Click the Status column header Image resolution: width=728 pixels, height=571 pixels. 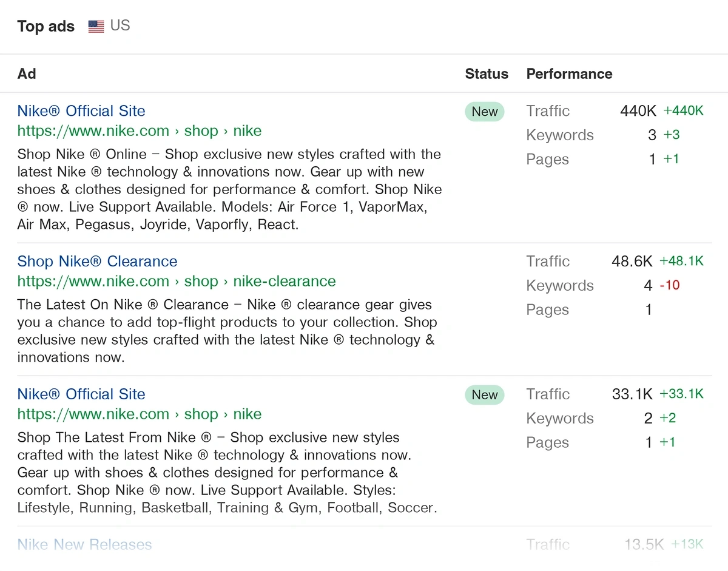point(487,74)
